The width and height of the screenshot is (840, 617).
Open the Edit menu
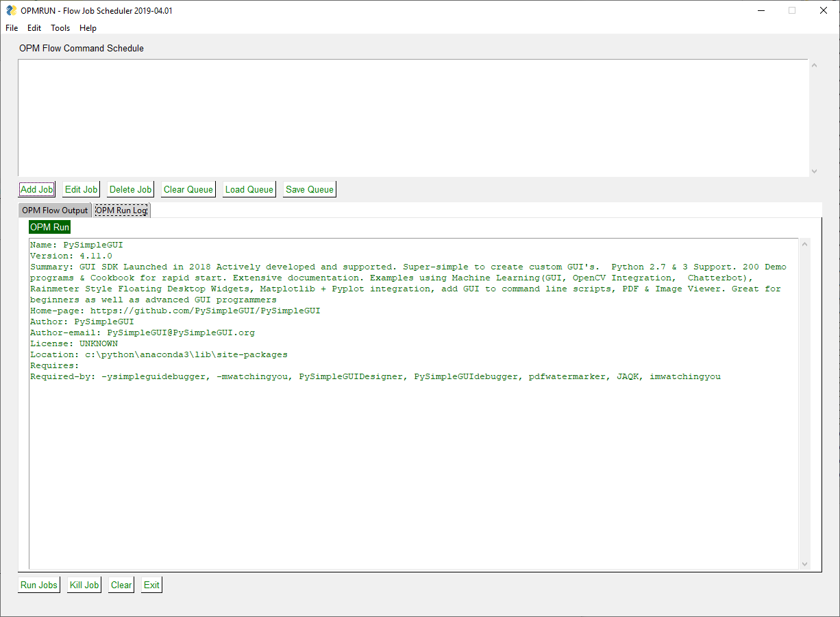[34, 28]
